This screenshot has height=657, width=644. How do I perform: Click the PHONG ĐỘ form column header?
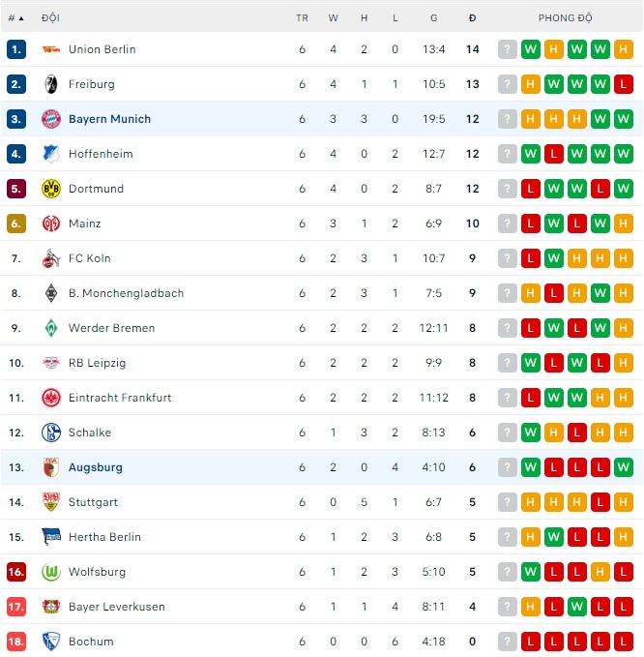tap(566, 18)
